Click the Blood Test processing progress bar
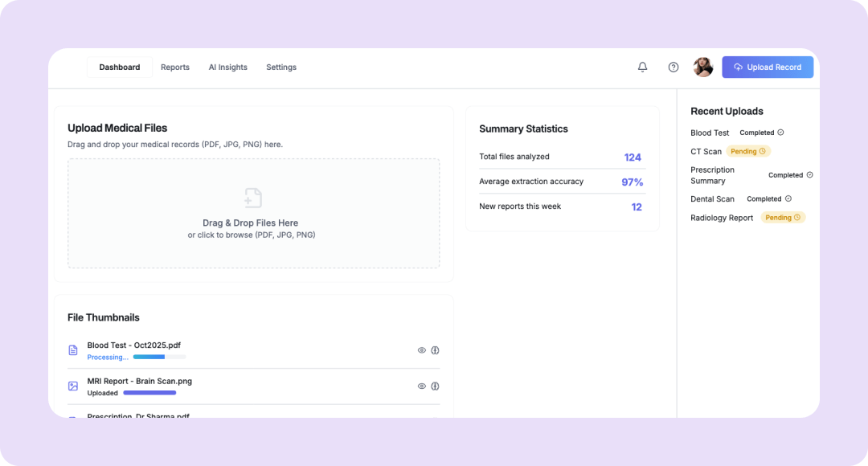 (x=159, y=357)
